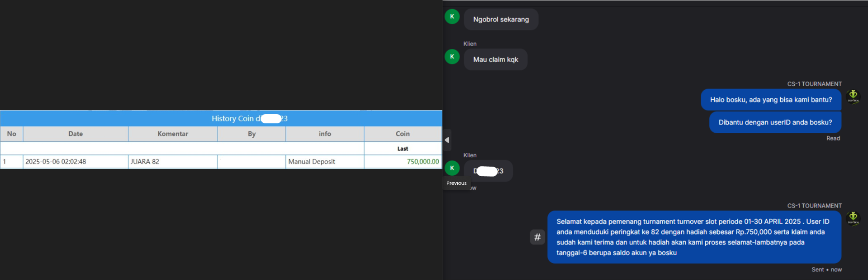Screen dimensions: 868x280
Task: Click the hashtag icon beside the tournament message
Action: point(537,237)
